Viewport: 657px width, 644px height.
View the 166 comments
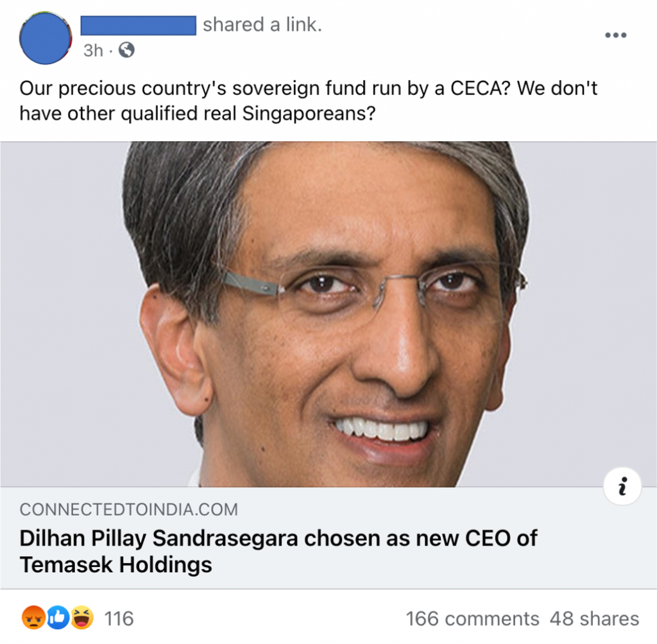pyautogui.click(x=472, y=619)
